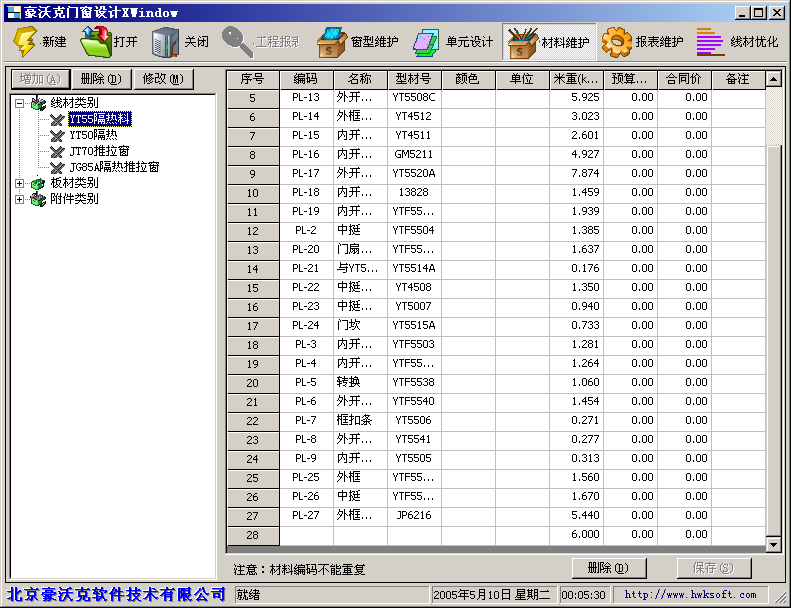Image resolution: width=791 pixels, height=608 pixels.
Task: Click 删除(D) button below the table
Action: 609,568
